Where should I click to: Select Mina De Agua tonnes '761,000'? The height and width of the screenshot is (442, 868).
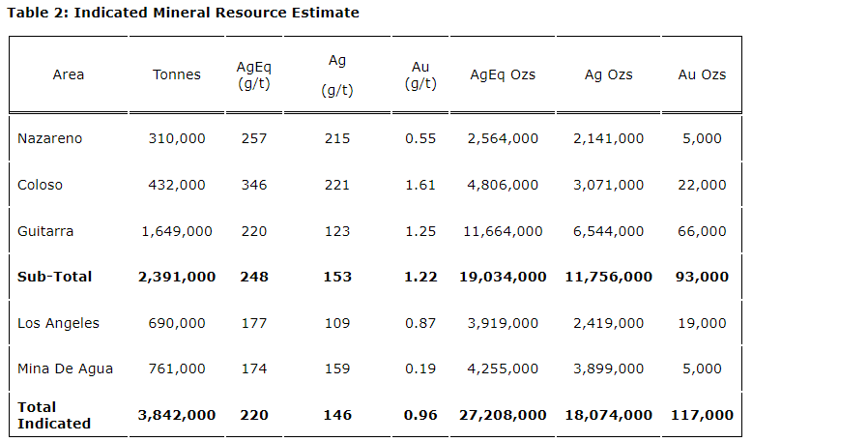177,368
